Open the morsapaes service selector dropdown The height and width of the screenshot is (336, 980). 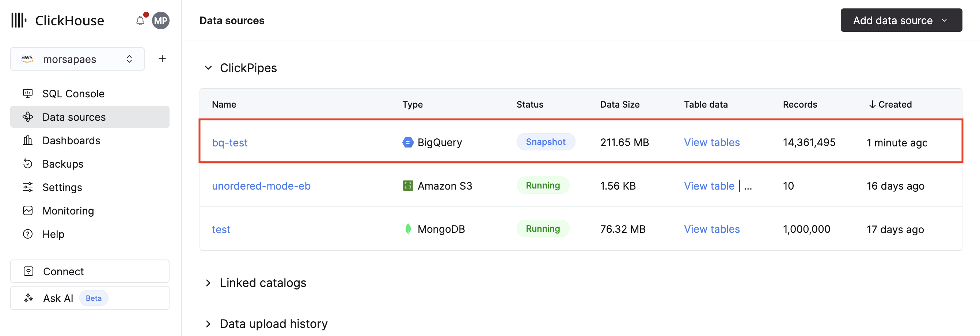click(77, 59)
